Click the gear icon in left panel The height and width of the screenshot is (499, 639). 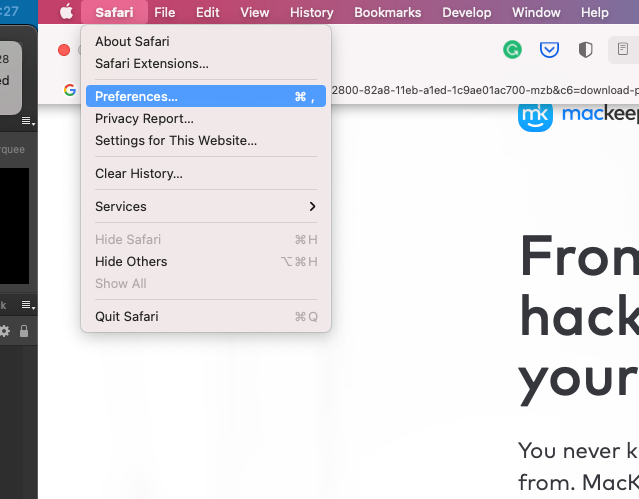[x=4, y=331]
